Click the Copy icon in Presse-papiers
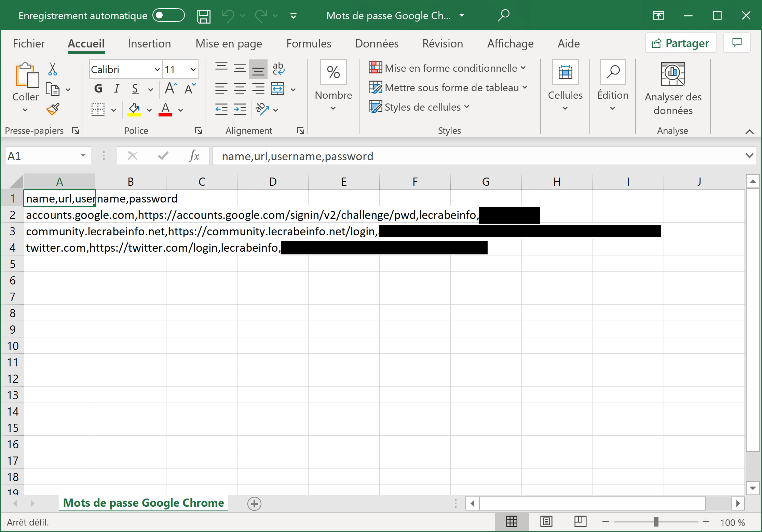 53,89
